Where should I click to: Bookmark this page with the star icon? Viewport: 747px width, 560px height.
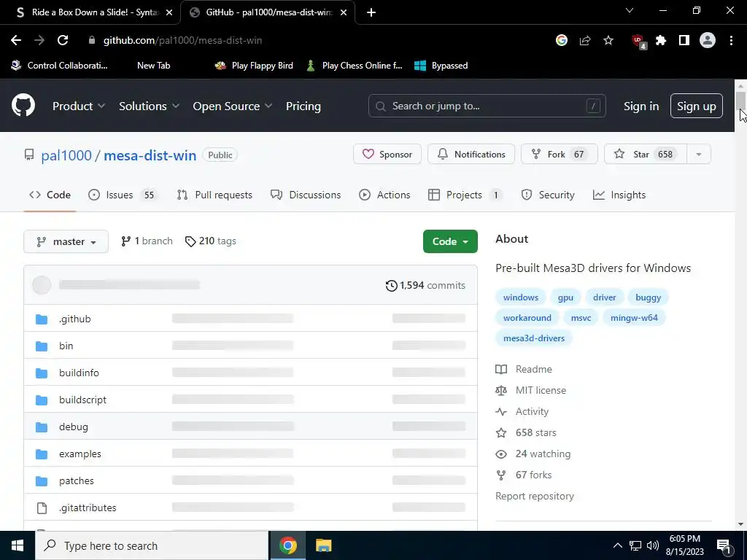(x=608, y=41)
